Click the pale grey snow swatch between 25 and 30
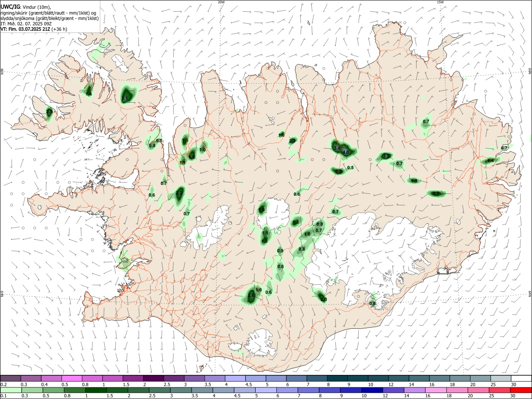This screenshot has width=532, height=399. (x=501, y=379)
